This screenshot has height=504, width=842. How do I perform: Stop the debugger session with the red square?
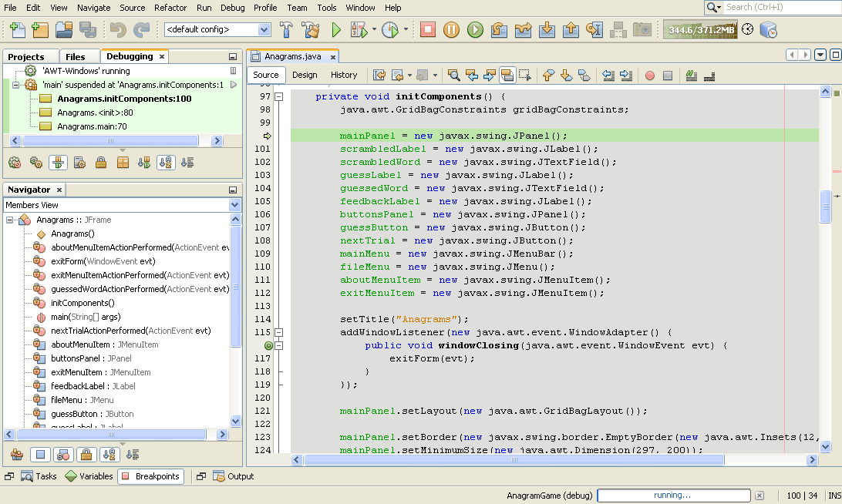428,30
